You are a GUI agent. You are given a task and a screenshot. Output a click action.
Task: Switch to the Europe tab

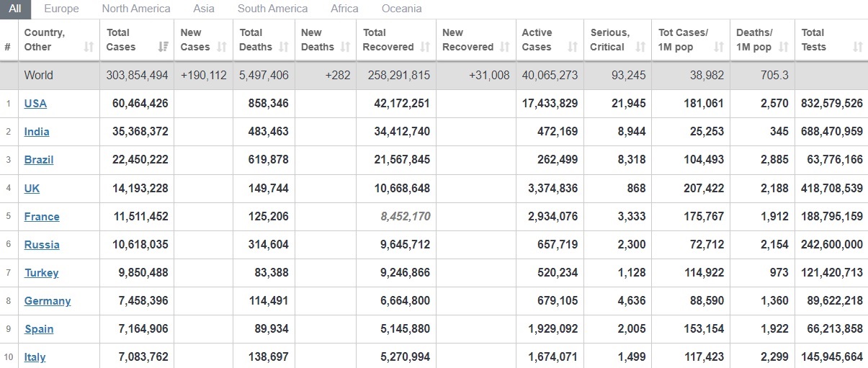(x=61, y=9)
